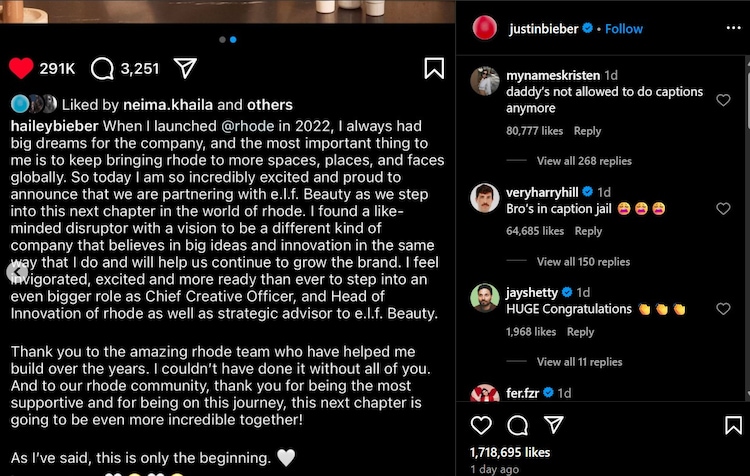The width and height of the screenshot is (750, 476).
Task: Save post with left bookmark icon
Action: (434, 68)
